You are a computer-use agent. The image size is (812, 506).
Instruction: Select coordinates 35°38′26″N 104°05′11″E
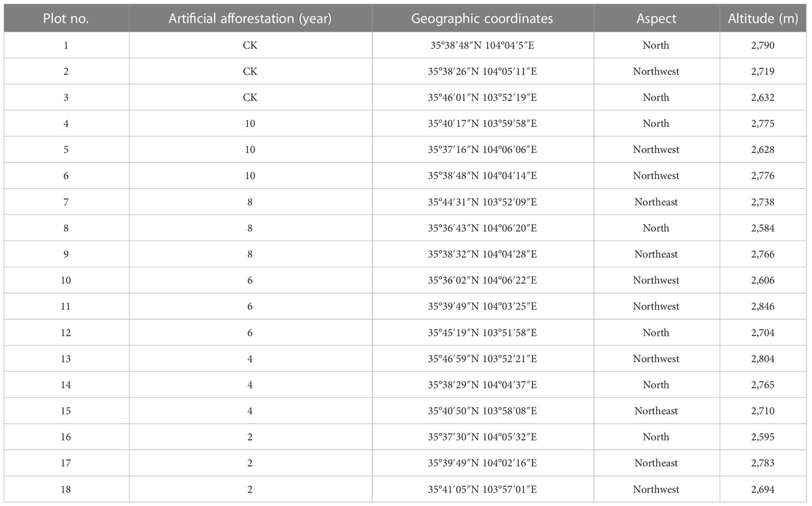(482, 71)
